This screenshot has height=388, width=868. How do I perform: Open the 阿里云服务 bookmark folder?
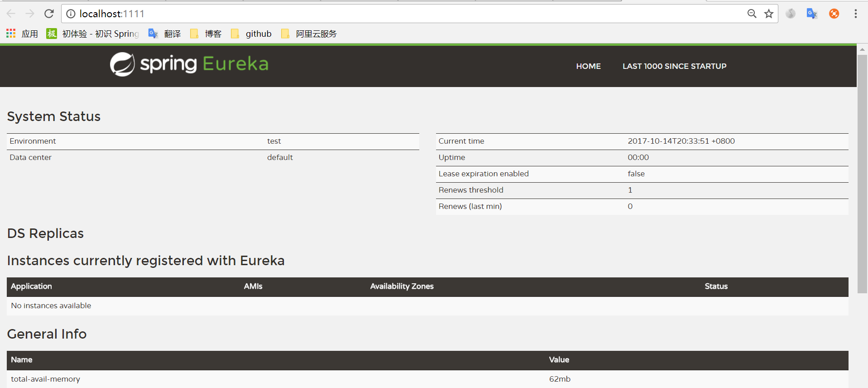[309, 34]
